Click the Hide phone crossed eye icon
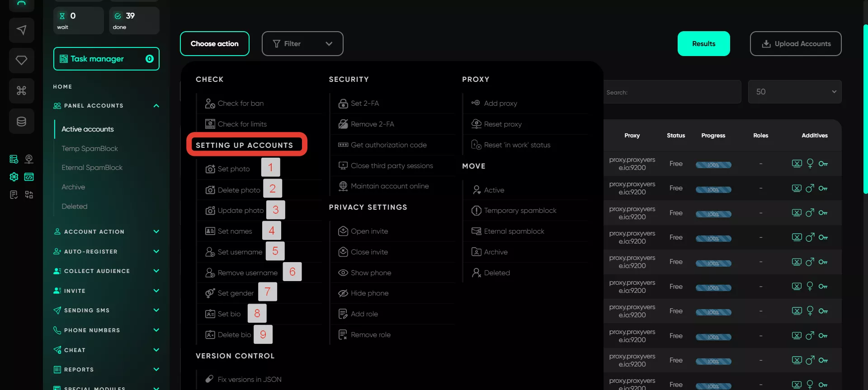Viewport: 868px width, 390px height. click(x=343, y=293)
